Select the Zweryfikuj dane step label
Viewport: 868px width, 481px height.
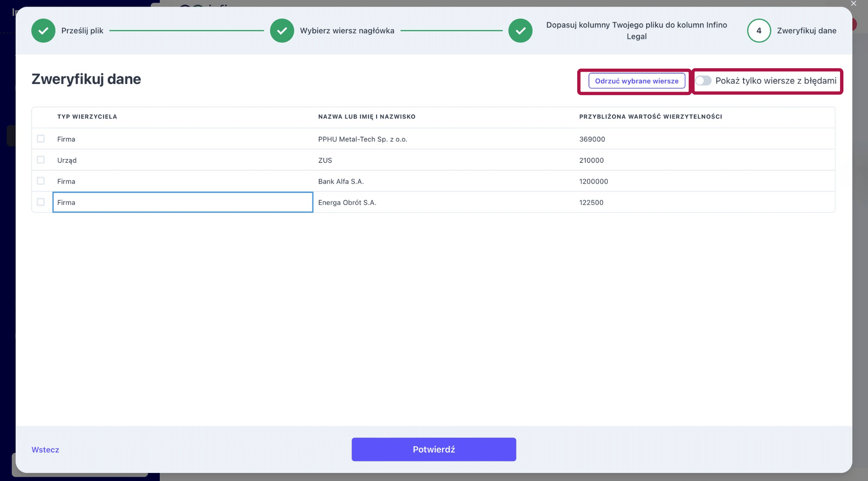point(807,31)
